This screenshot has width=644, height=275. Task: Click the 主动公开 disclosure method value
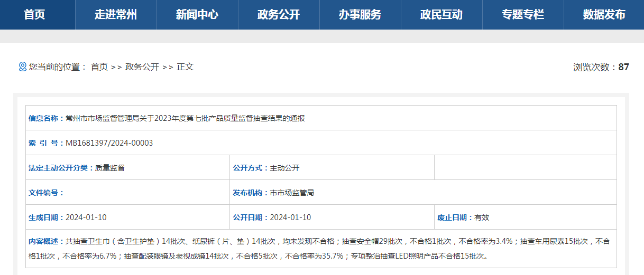tap(284, 168)
